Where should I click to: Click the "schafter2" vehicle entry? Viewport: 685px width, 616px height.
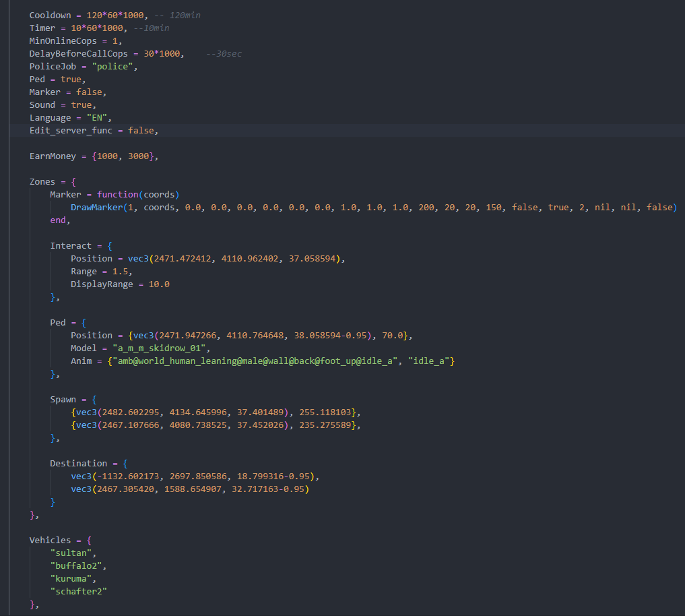(x=78, y=591)
